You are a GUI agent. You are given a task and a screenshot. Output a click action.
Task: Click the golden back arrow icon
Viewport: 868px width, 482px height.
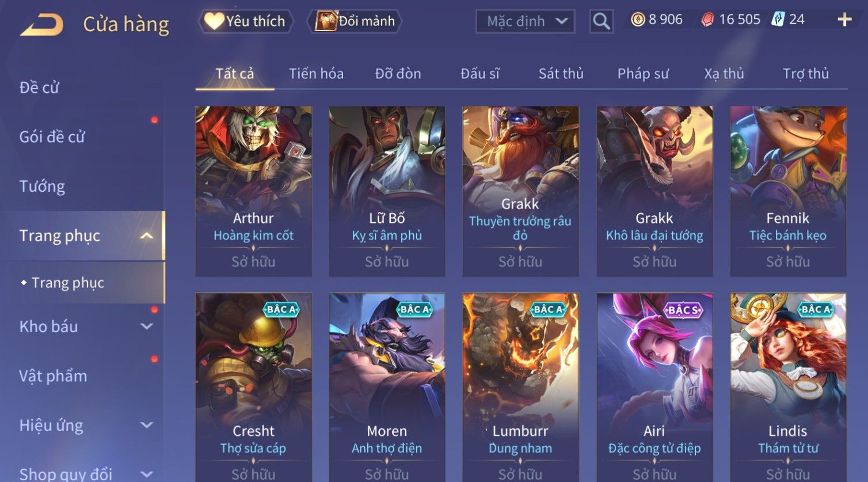[41, 25]
